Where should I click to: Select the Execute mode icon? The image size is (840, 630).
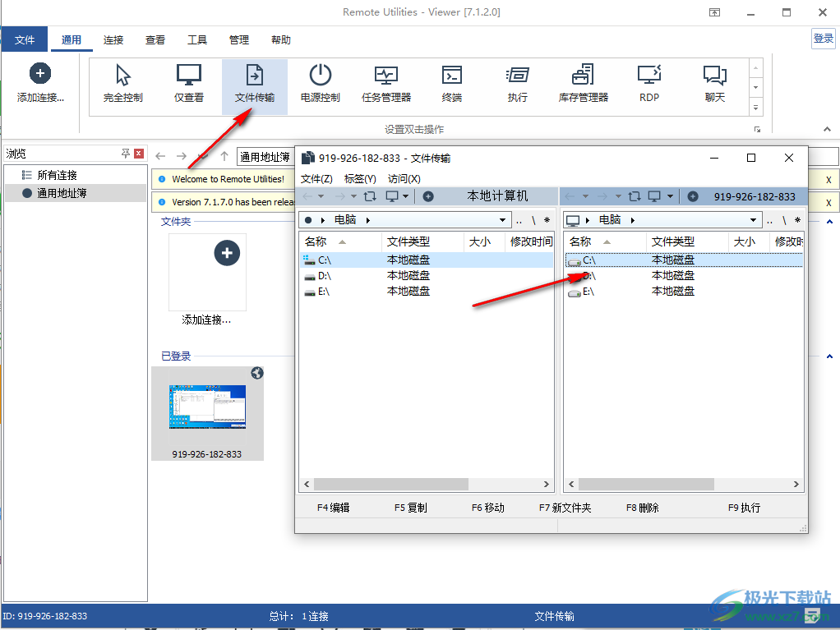518,75
